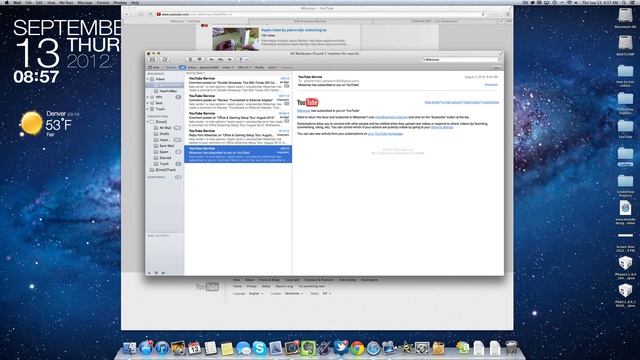Select the All Mail folder
The image size is (640, 360).
click(165, 128)
